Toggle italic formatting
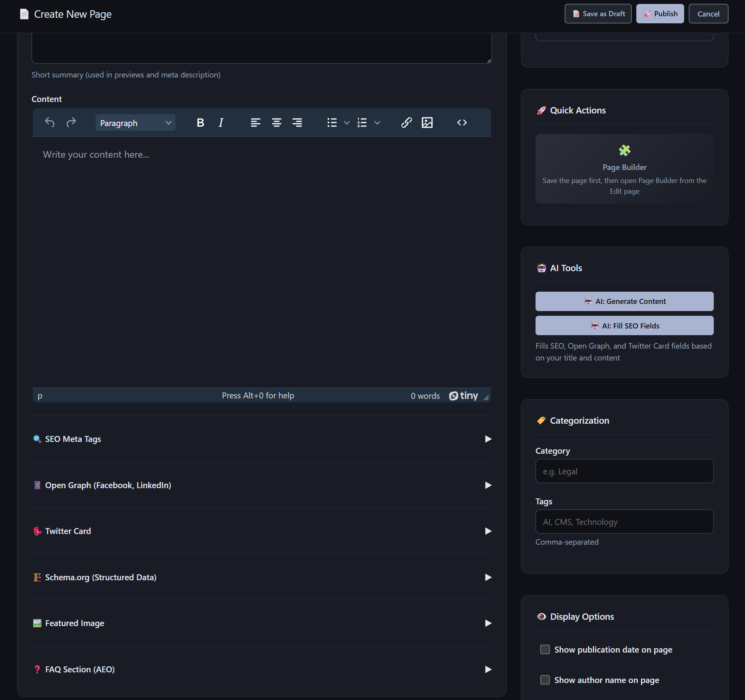This screenshot has height=700, width=745. click(x=221, y=123)
